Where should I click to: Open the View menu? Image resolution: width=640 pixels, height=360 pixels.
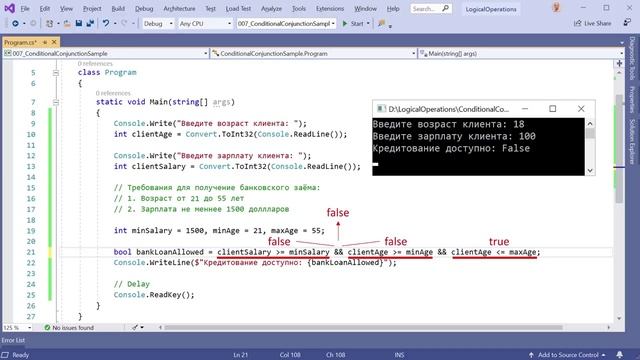[x=66, y=9]
